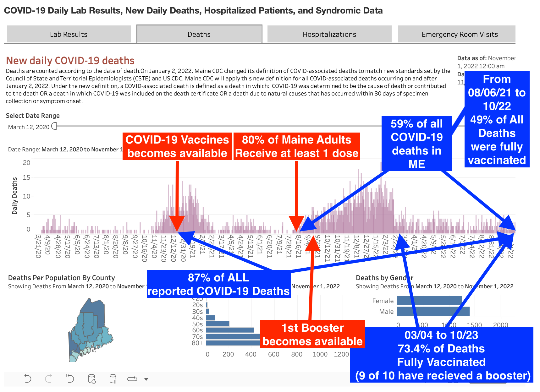
Task: Click the 'Female' row label
Action: coord(383,301)
